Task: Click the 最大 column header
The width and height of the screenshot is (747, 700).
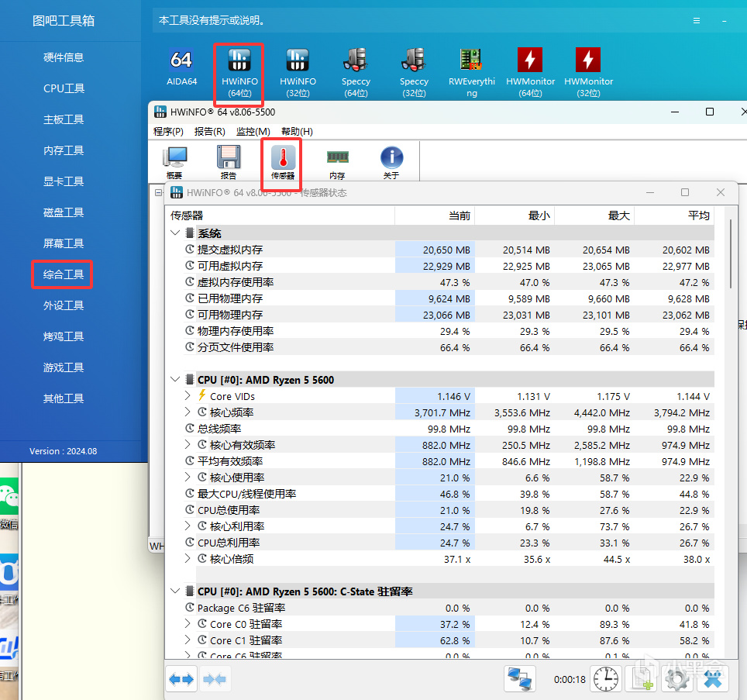Action: [x=594, y=216]
